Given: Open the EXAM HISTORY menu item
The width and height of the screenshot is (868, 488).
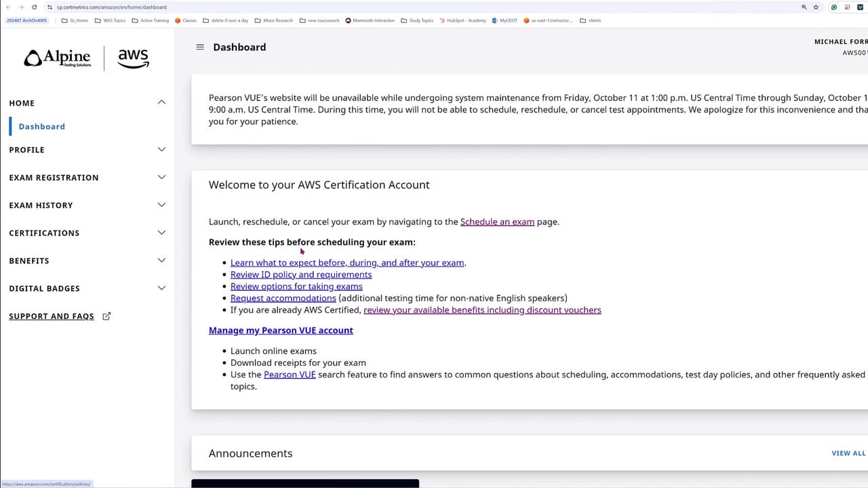Looking at the screenshot, I should click(41, 205).
